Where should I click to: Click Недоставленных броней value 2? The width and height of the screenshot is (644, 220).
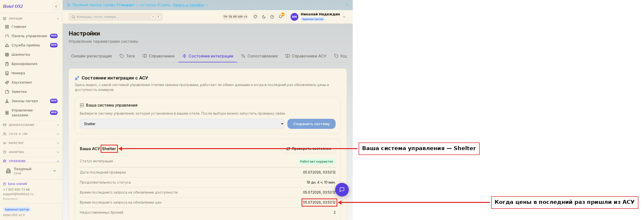[334, 212]
